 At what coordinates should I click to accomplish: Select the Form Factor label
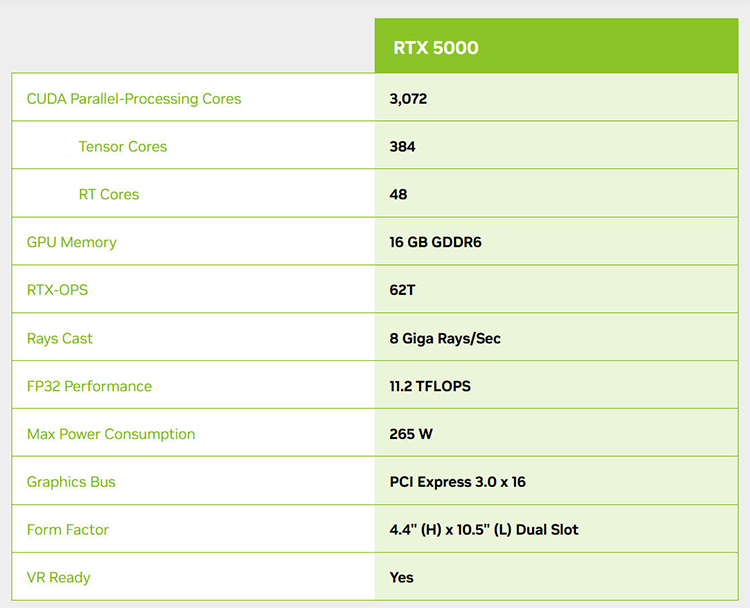[x=68, y=530]
